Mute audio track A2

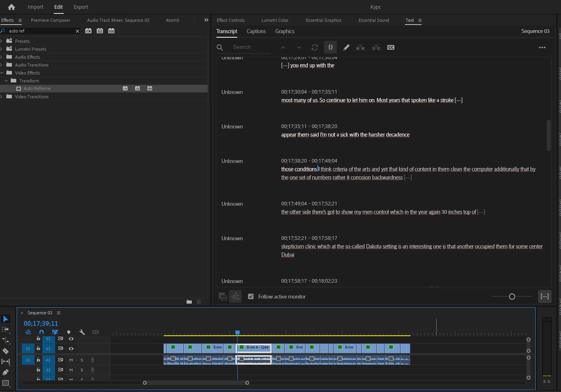(71, 370)
